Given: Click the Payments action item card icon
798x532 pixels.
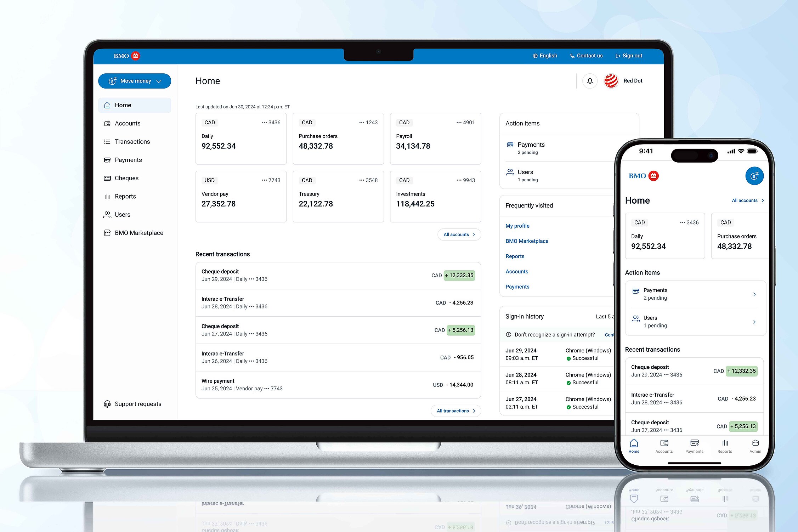Looking at the screenshot, I should pos(510,145).
